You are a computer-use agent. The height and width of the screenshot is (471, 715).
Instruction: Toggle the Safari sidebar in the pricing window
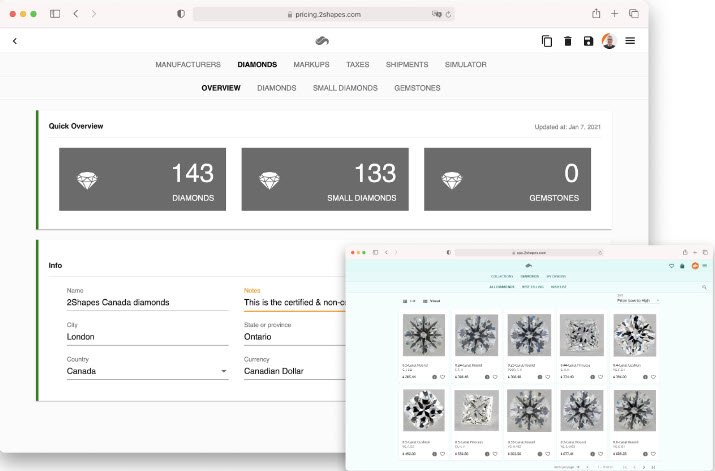[x=55, y=14]
